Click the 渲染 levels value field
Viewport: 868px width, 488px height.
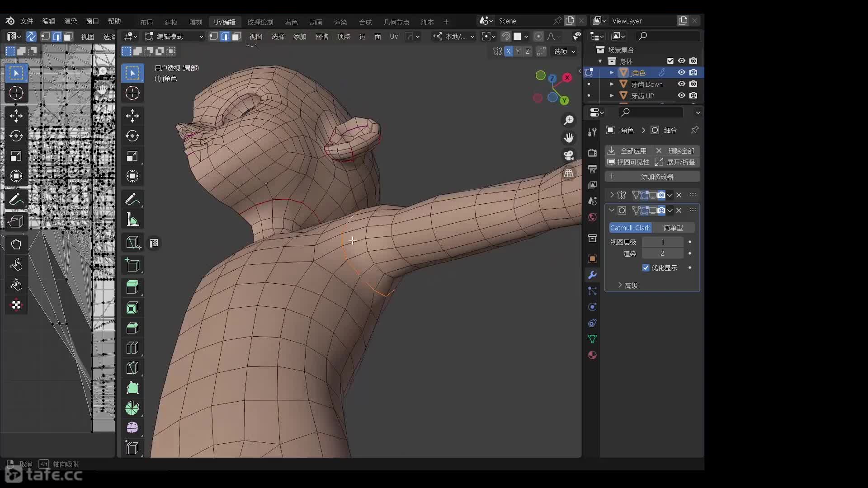(663, 253)
